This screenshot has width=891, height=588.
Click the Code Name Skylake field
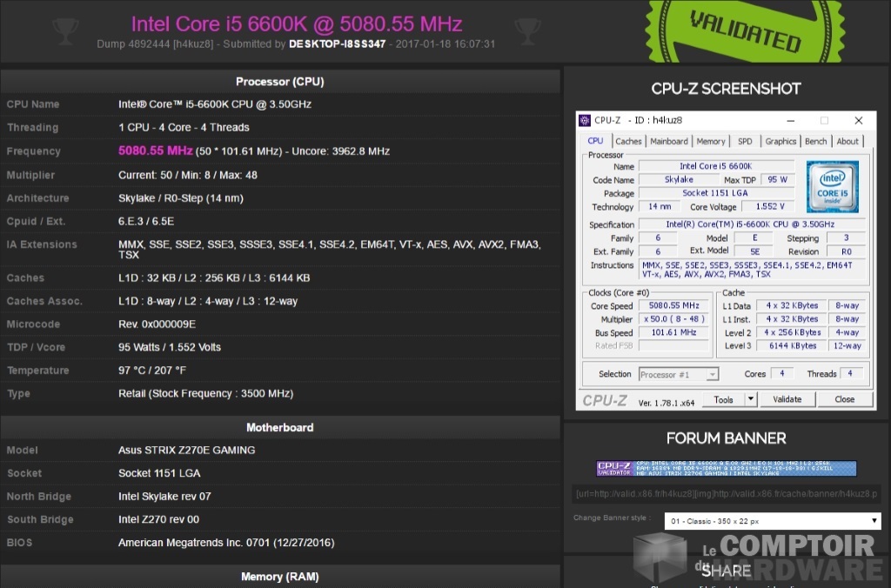pyautogui.click(x=679, y=179)
